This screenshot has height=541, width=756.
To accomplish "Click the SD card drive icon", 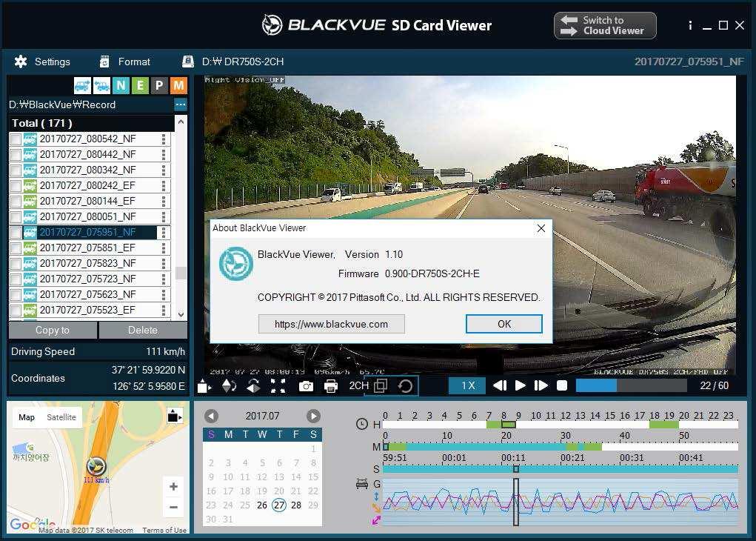I will (188, 62).
